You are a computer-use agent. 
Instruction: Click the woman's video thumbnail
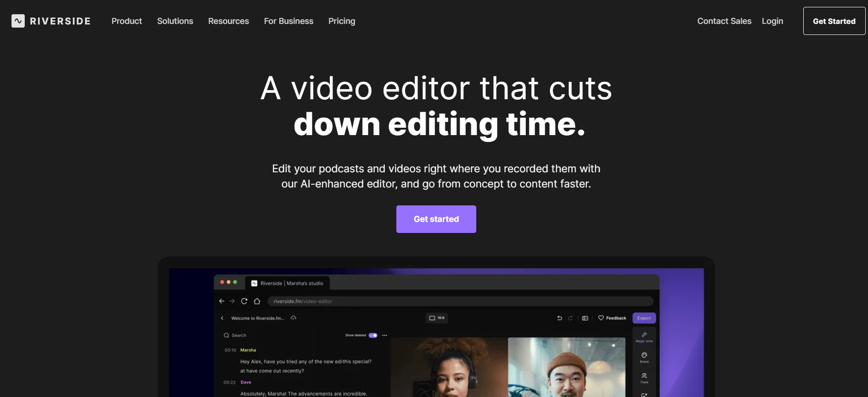[449, 367]
